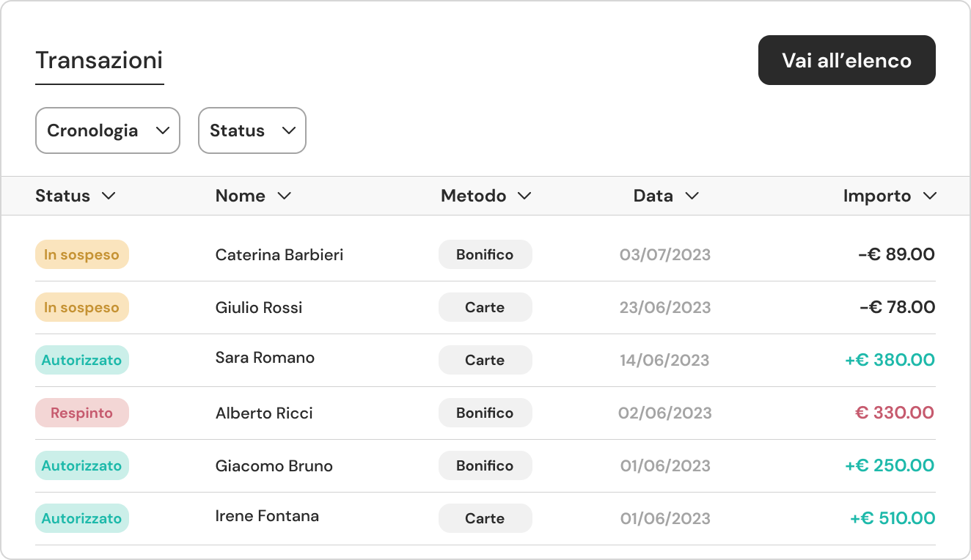The width and height of the screenshot is (971, 560).
Task: Select the Transazioni tab heading
Action: click(x=99, y=60)
